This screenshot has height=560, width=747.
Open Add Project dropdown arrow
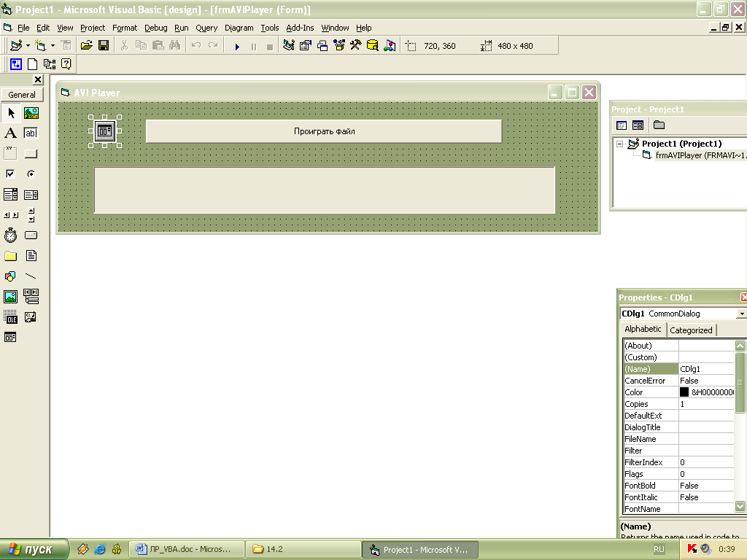pos(28,46)
